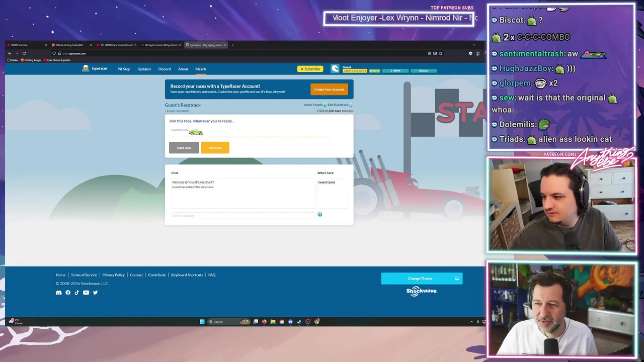The height and width of the screenshot is (362, 644).
Task: Click Edit Racetrack link
Action: pyautogui.click(x=338, y=105)
